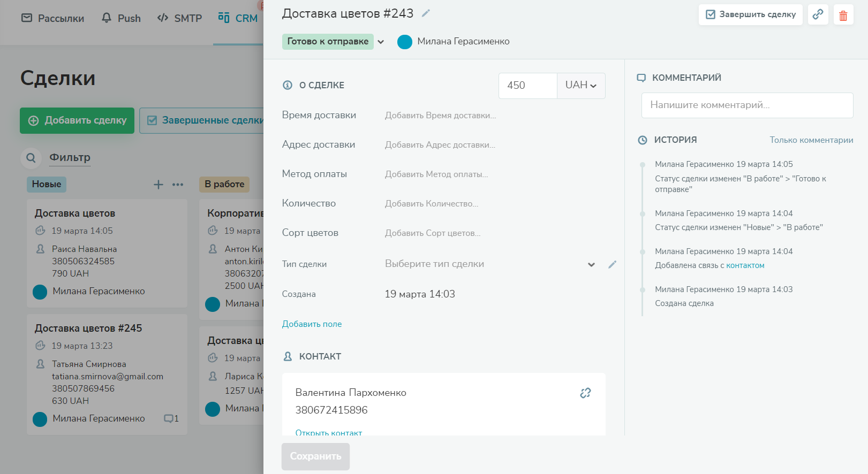Focus the Напишите комментарий input
The image size is (868, 474).
(747, 105)
